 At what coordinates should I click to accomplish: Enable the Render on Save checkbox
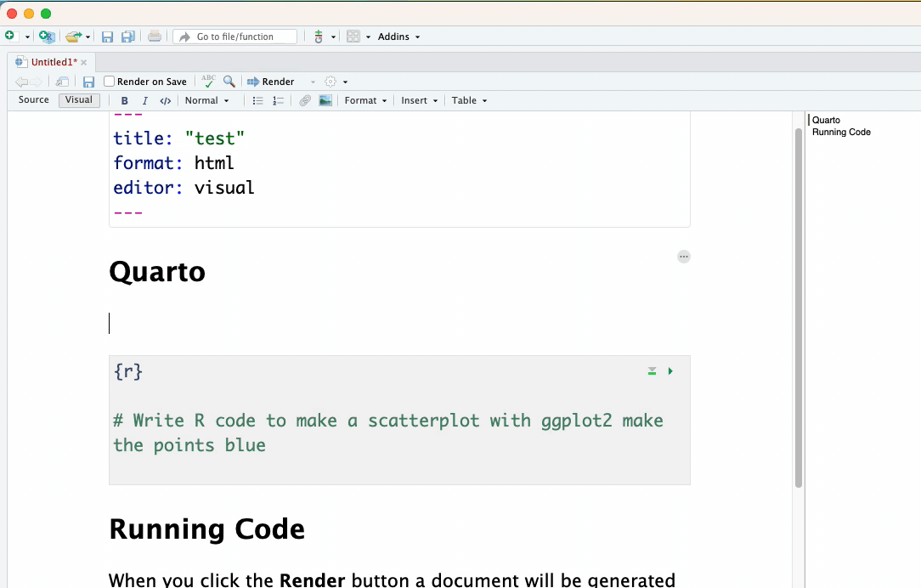[110, 81]
